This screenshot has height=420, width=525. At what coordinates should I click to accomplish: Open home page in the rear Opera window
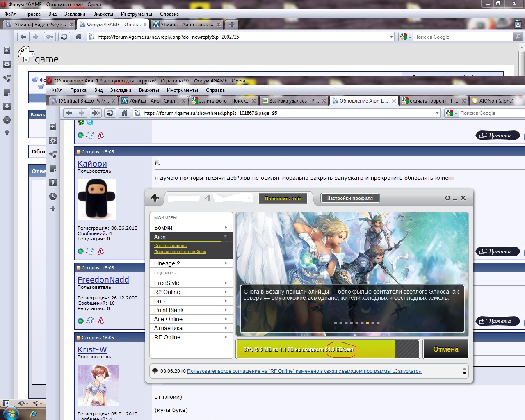[79, 37]
